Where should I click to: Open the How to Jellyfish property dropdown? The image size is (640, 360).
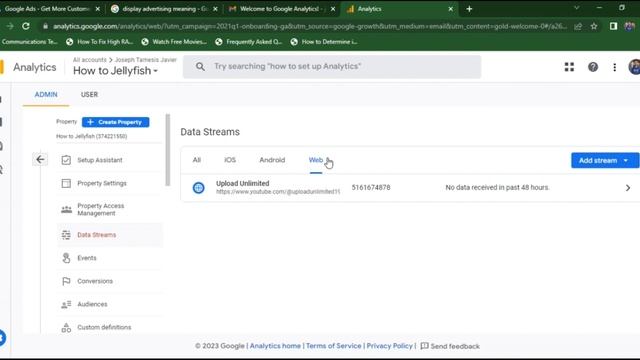point(115,71)
